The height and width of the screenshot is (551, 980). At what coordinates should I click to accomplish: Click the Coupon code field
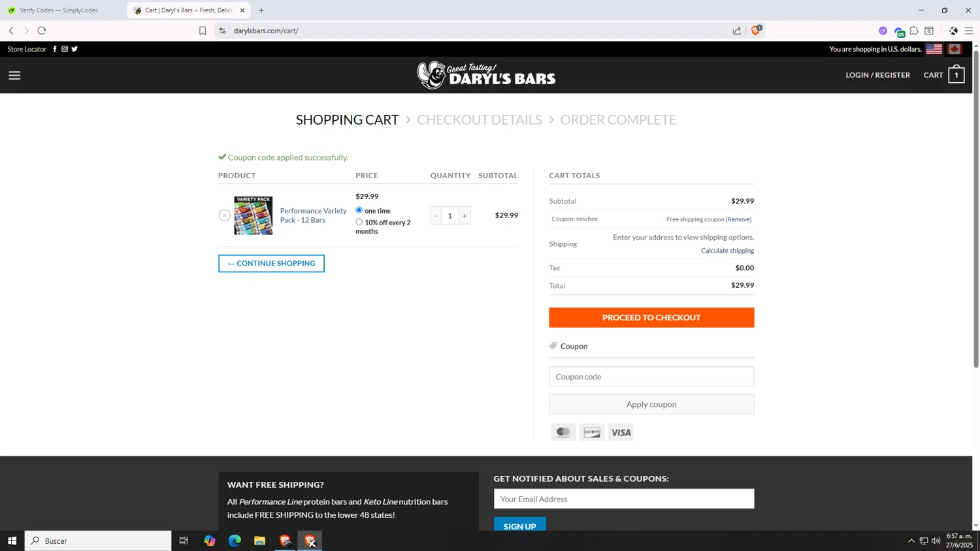pyautogui.click(x=651, y=377)
